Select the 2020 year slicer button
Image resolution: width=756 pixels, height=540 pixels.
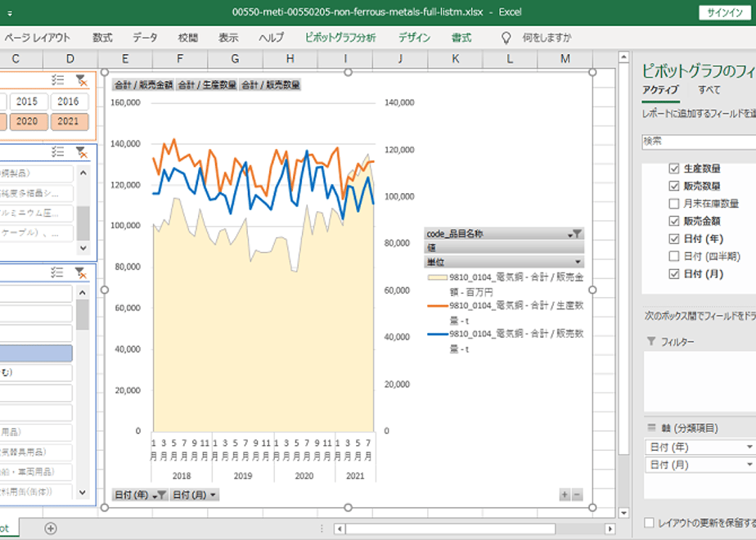coord(27,121)
